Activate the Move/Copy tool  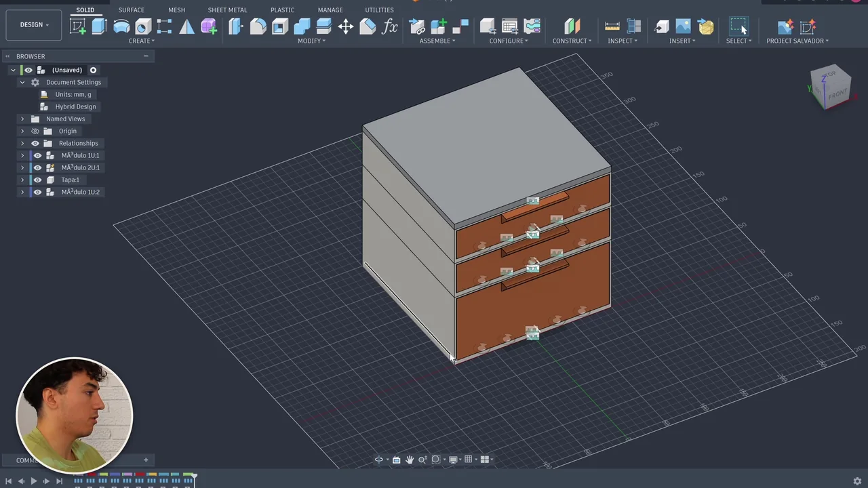pos(346,26)
